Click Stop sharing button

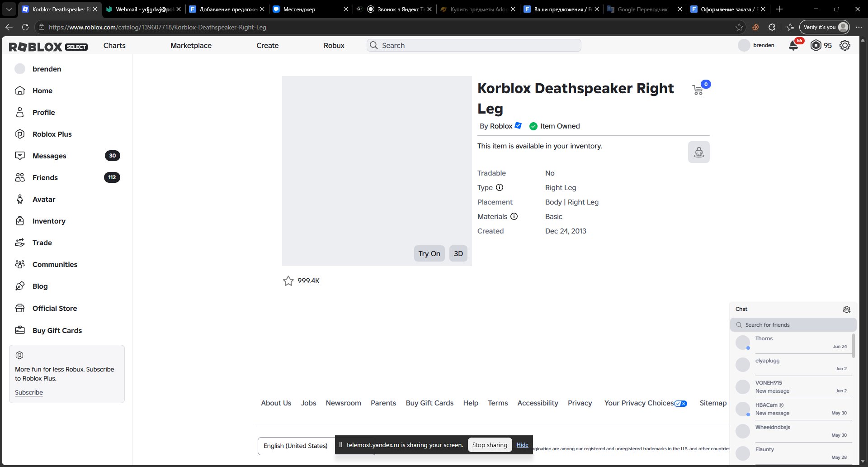pyautogui.click(x=490, y=445)
